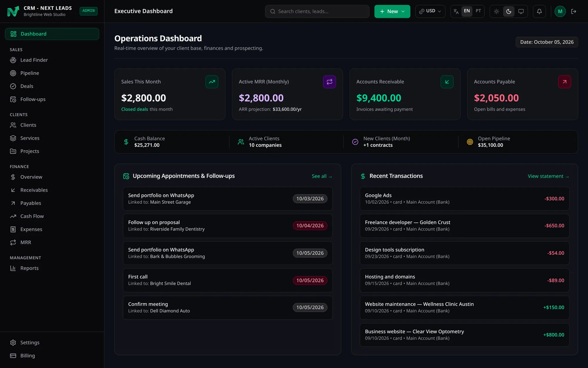Image resolution: width=588 pixels, height=368 pixels.
Task: Open notifications bell
Action: (x=539, y=11)
